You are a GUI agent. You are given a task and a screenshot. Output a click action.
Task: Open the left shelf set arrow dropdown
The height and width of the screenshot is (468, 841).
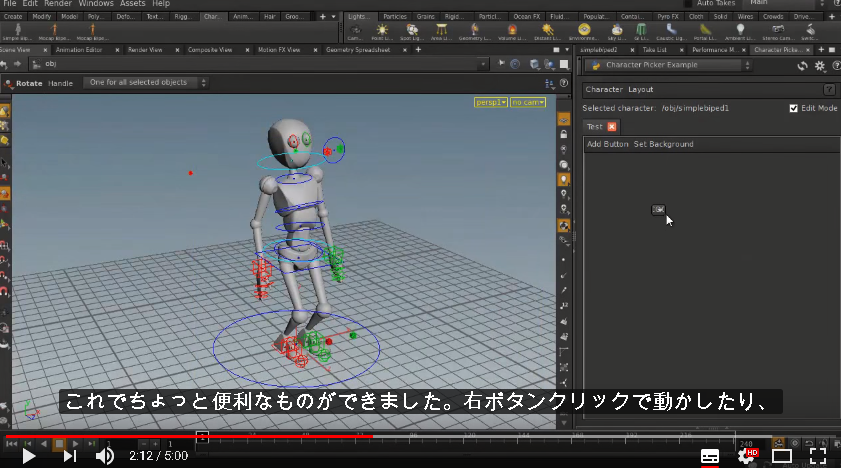334,17
